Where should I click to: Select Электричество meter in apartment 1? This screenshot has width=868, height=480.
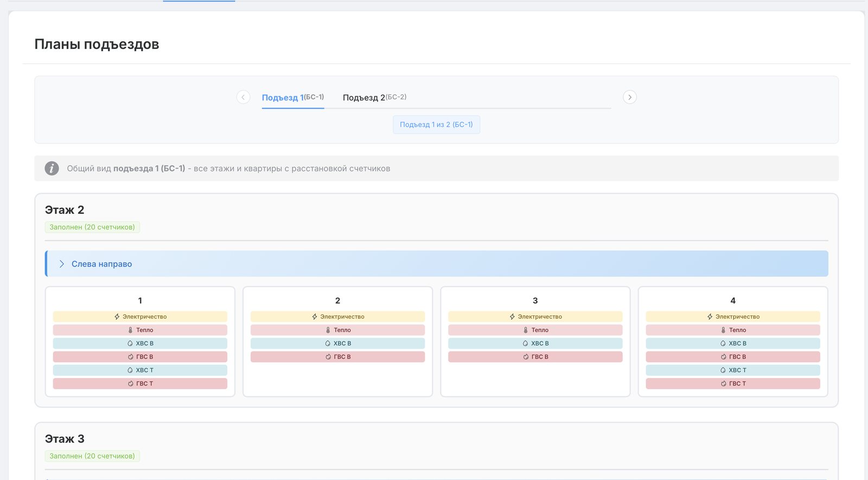coord(140,317)
